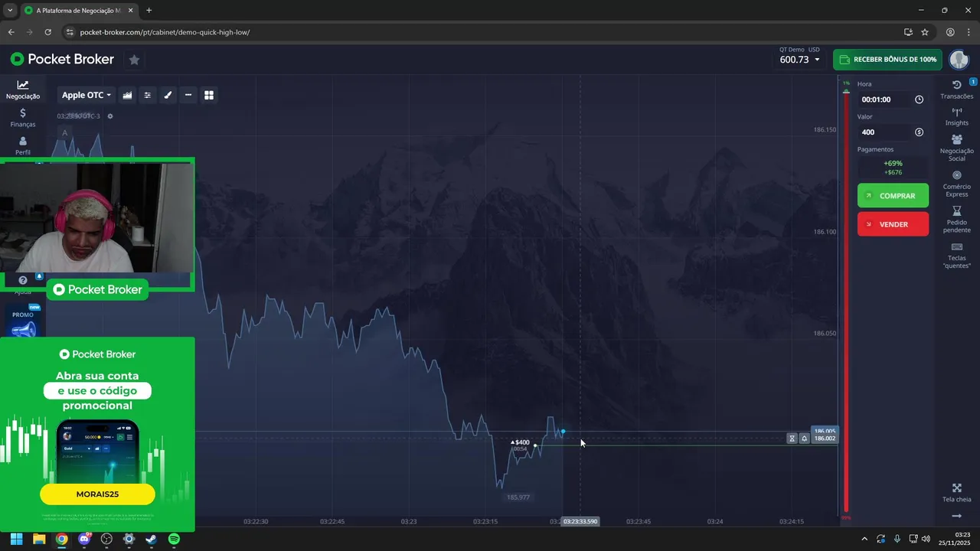Open the Insights panel
Image resolution: width=980 pixels, height=551 pixels.
pyautogui.click(x=956, y=116)
